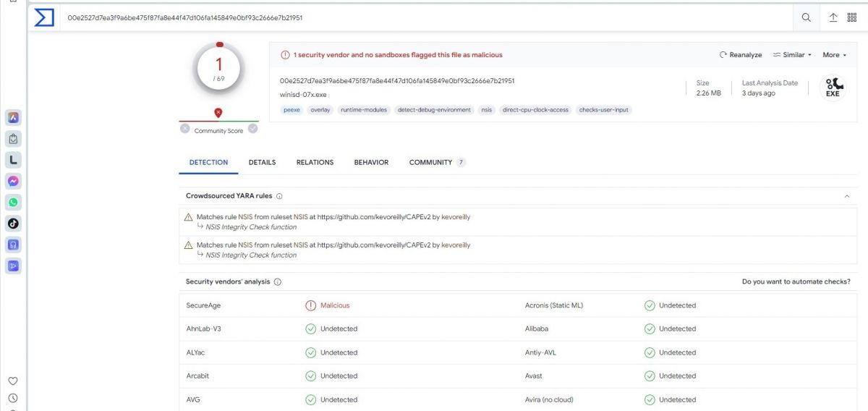Open Messenger from the browser sidebar
This screenshot has width=868, height=411.
(x=13, y=182)
